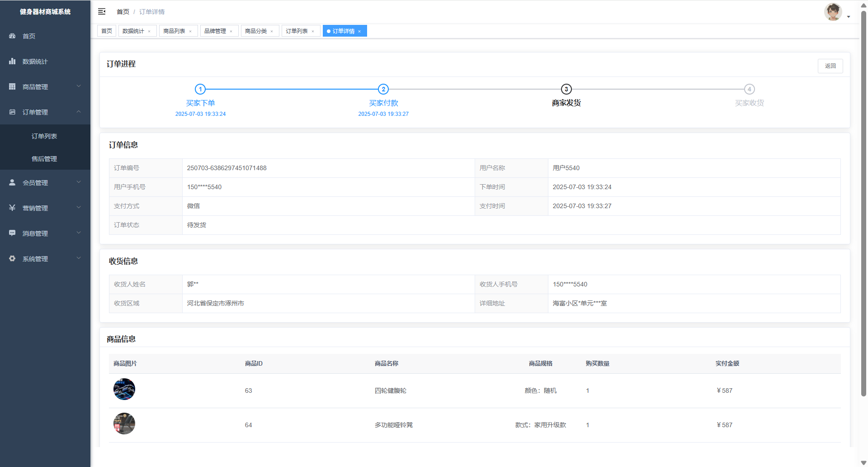Open the user avatar dropdown menu
This screenshot has height=467, width=868.
click(x=836, y=12)
